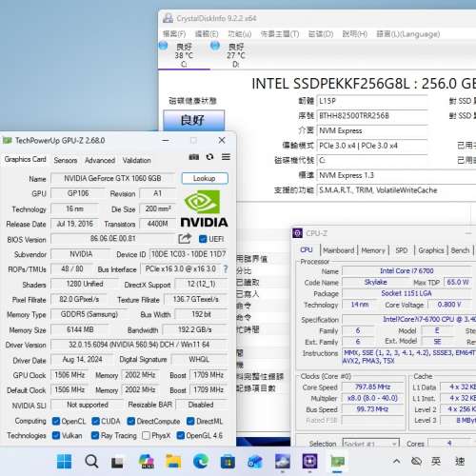Click the CrystalDiskInfo serial number field
The height and width of the screenshot is (476, 476).
pos(372,116)
